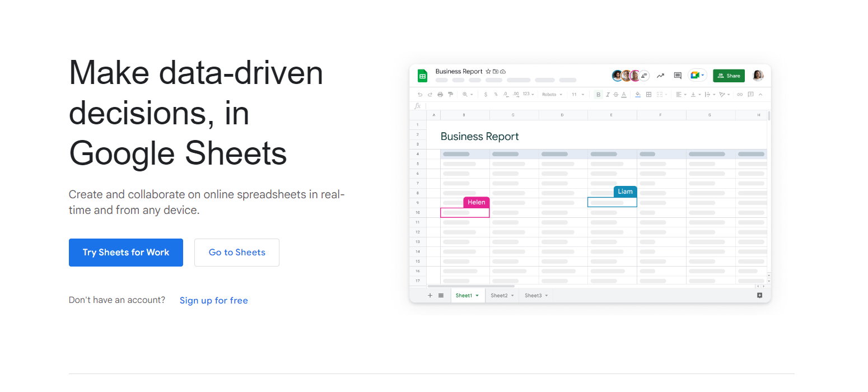Format as percent with the % icon
The height and width of the screenshot is (392, 868).
496,95
